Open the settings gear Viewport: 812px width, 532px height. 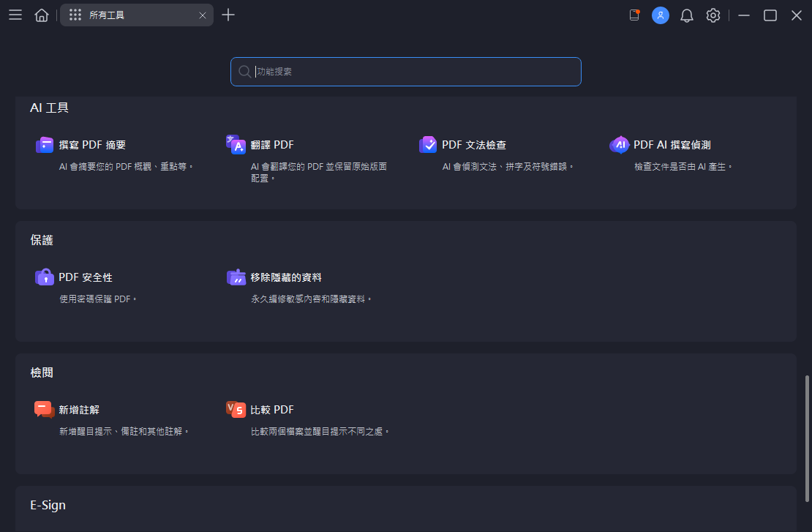pyautogui.click(x=713, y=15)
